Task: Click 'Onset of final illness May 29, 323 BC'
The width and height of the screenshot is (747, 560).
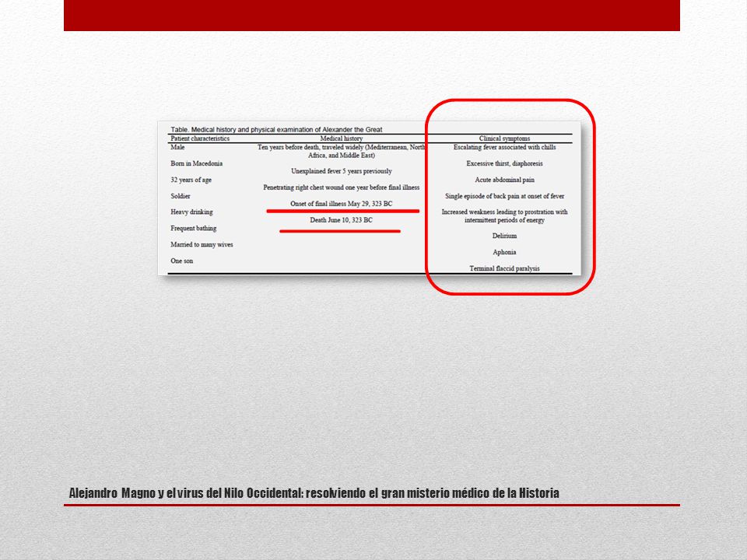Action: [x=342, y=204]
